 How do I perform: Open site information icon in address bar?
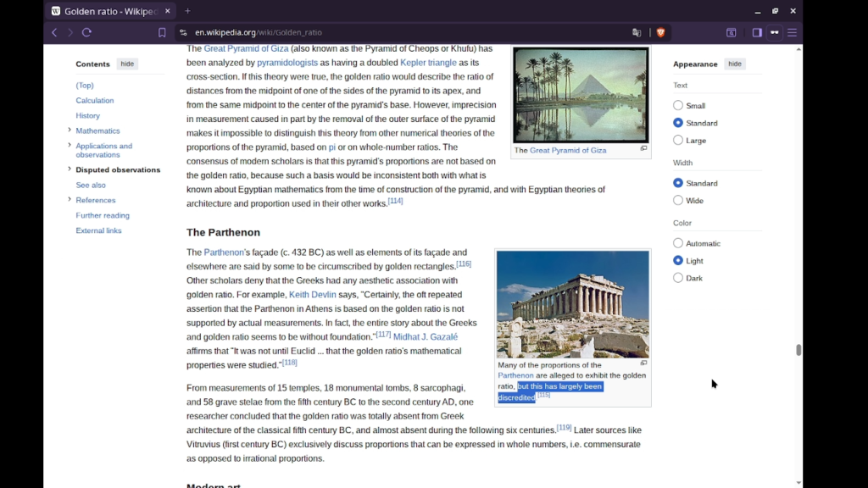pyautogui.click(x=183, y=33)
